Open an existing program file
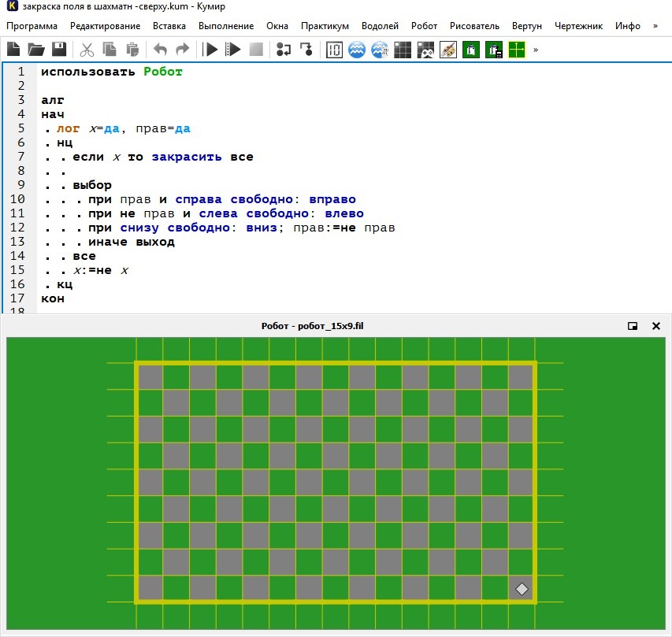 coord(36,50)
